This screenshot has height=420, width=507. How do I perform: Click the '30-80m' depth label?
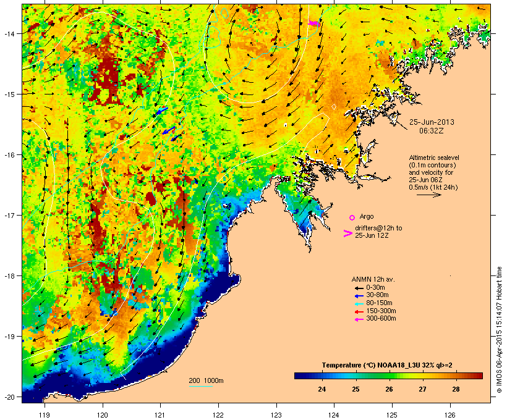click(377, 295)
